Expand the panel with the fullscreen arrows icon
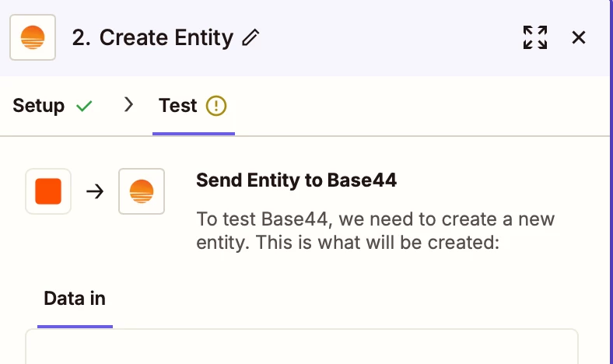The height and width of the screenshot is (364, 613). (534, 37)
